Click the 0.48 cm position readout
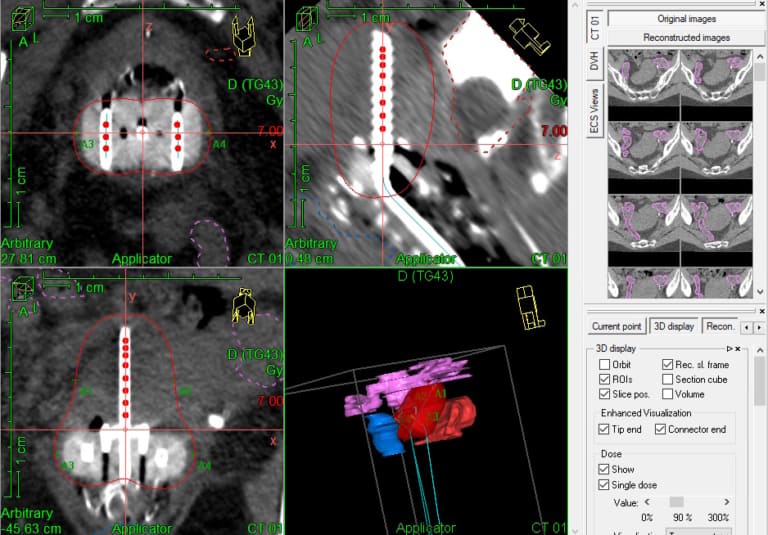 [x=310, y=259]
